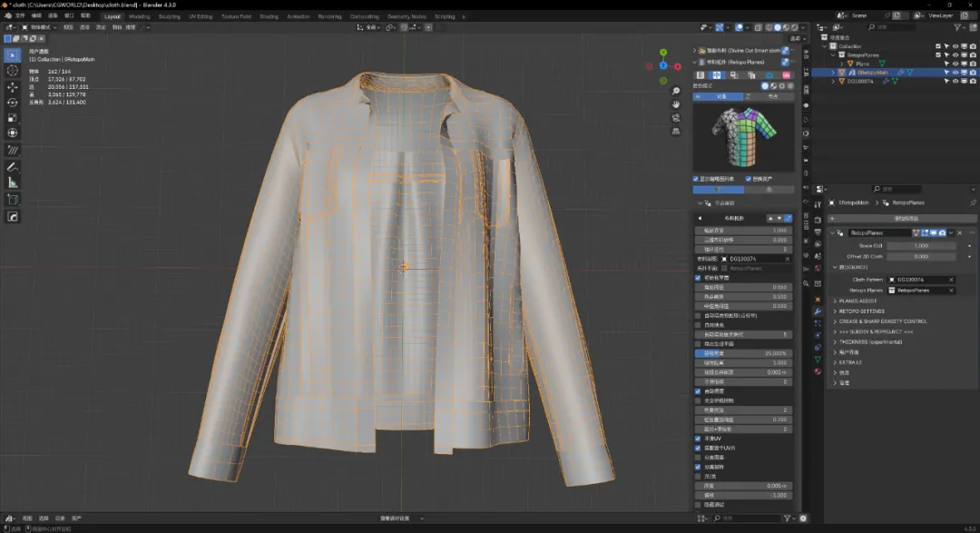Viewport: 980px width, 533px height.
Task: Toggle the 自动厚度 checkbox
Action: [x=697, y=390]
